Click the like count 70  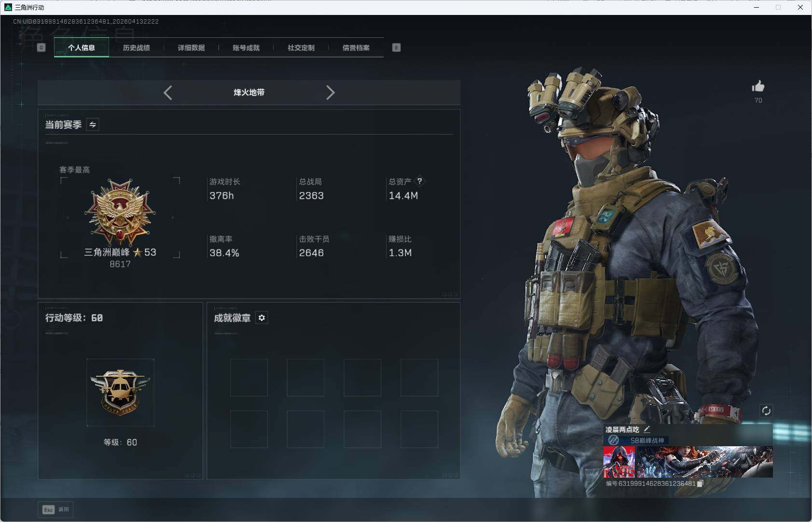pyautogui.click(x=758, y=100)
